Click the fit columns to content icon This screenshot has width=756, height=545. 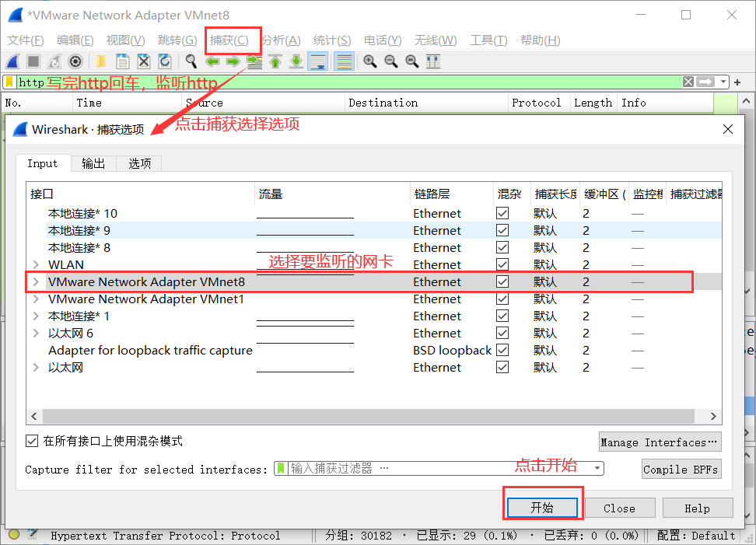(x=433, y=61)
